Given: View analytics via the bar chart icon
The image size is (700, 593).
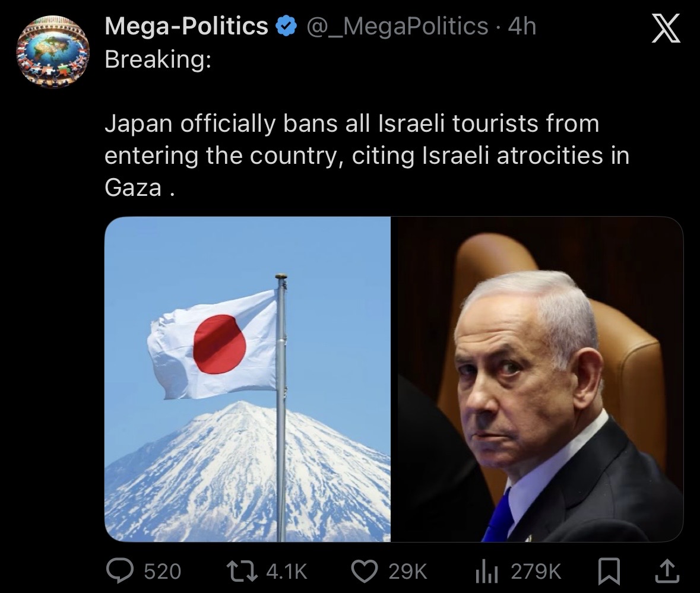Looking at the screenshot, I should tap(487, 572).
